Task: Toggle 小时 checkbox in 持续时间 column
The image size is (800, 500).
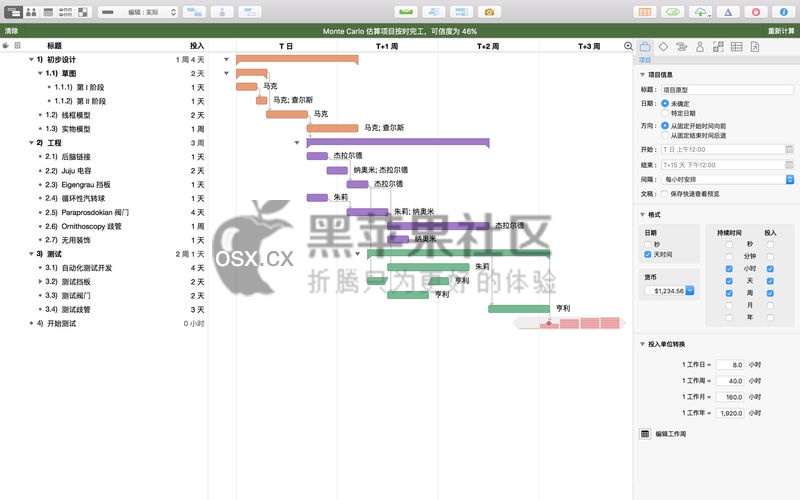Action: [729, 268]
